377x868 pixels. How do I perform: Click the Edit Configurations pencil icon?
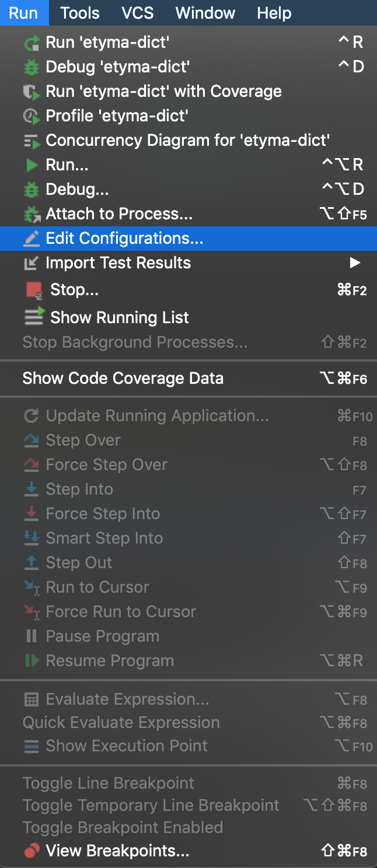click(x=33, y=238)
